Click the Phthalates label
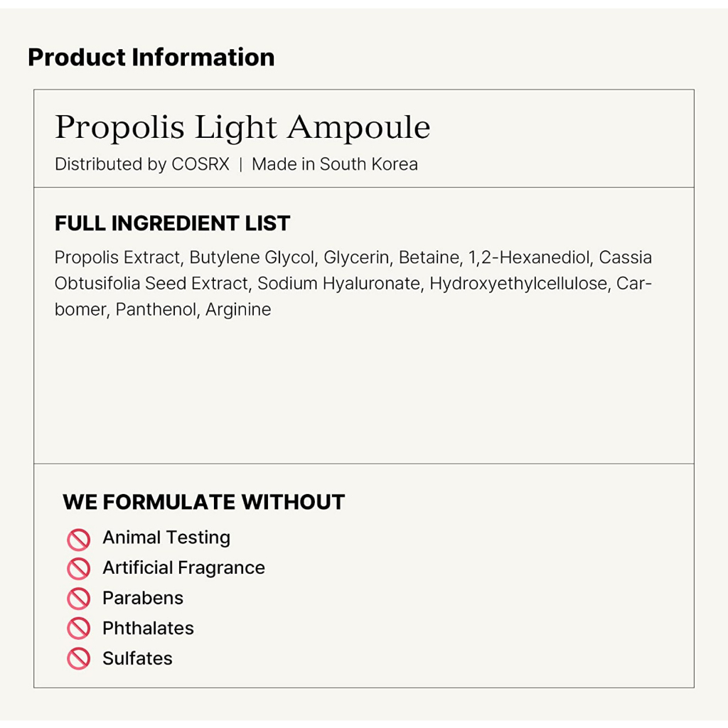728x728 pixels. pos(148,628)
